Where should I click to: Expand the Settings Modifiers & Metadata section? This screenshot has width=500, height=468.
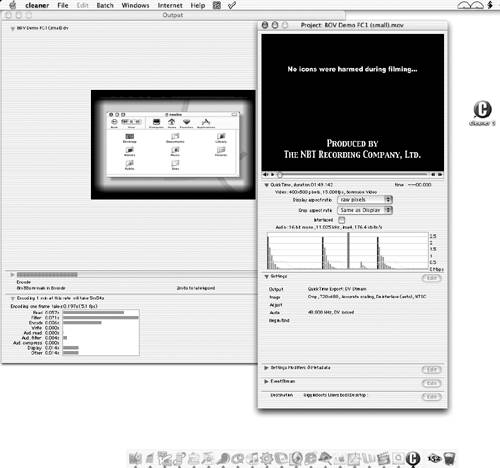click(x=266, y=368)
